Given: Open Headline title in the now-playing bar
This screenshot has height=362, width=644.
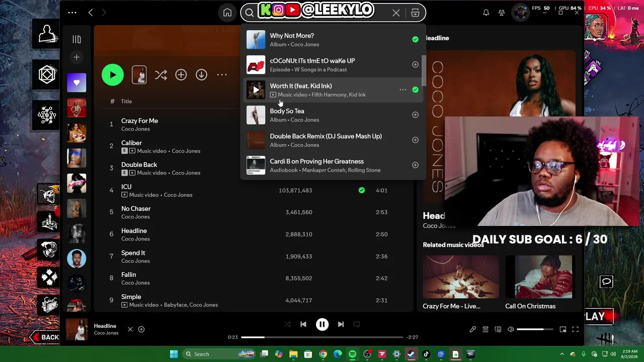Looking at the screenshot, I should pyautogui.click(x=105, y=326).
